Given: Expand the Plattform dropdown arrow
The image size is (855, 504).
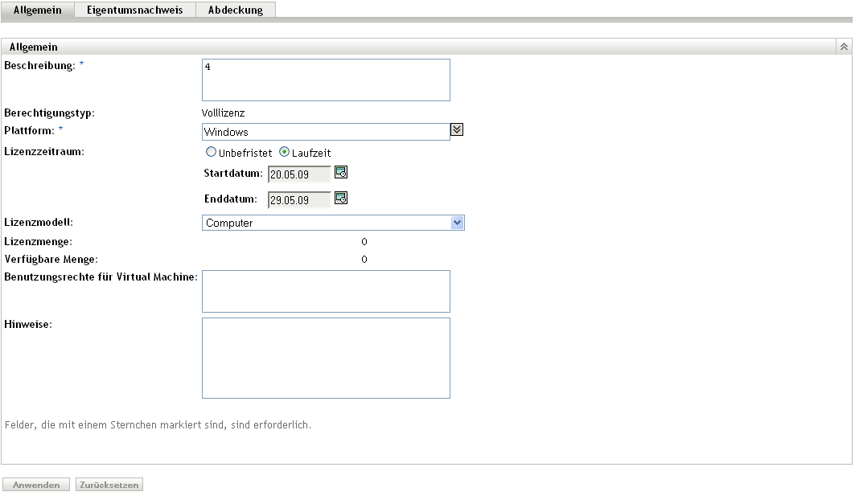Looking at the screenshot, I should (x=457, y=129).
